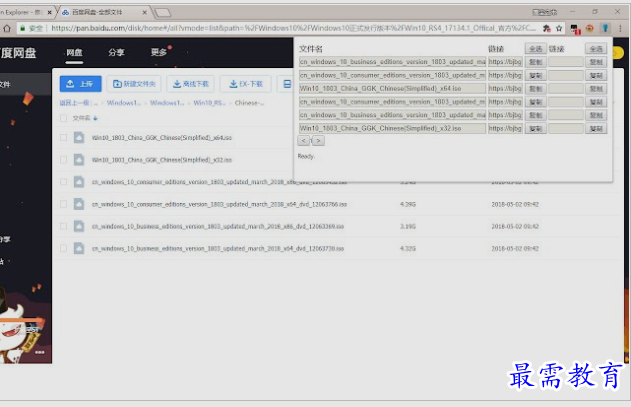Open cn_windows_10_business x86_dvd iso file
Image resolution: width=631 pixels, height=407 pixels.
click(x=218, y=226)
